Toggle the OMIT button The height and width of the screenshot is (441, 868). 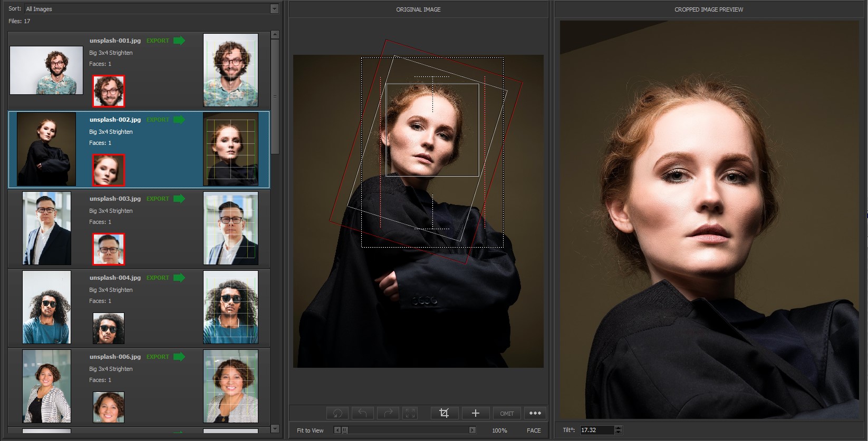click(x=507, y=413)
